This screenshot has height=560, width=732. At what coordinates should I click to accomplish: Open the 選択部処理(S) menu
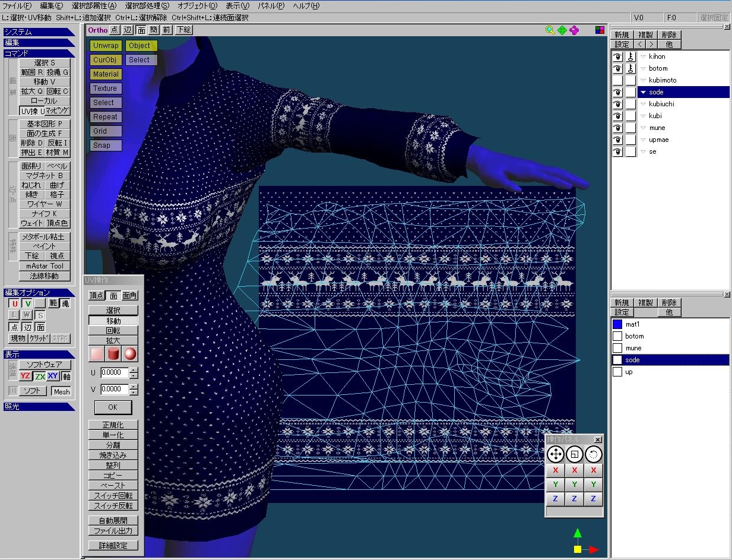tap(147, 6)
